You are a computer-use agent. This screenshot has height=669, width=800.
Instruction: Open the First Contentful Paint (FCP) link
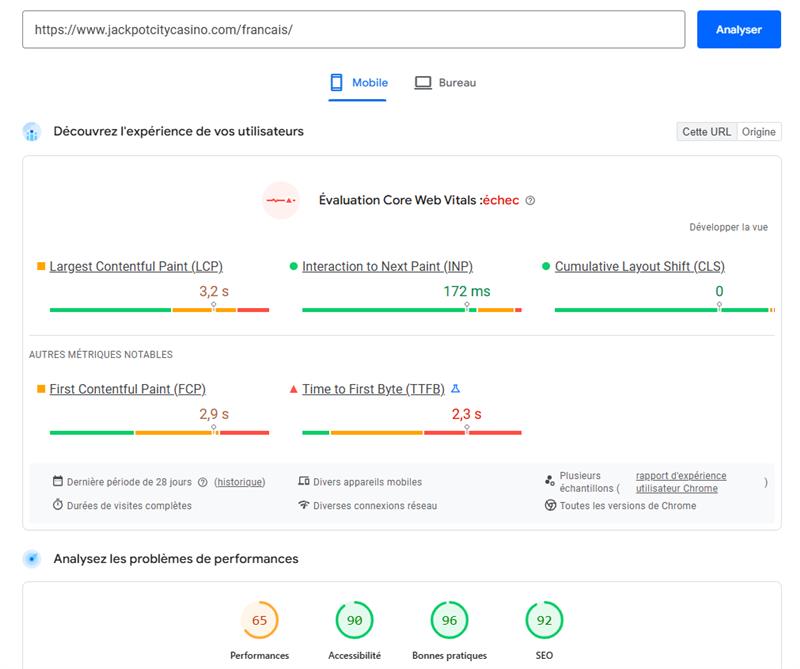click(x=128, y=389)
